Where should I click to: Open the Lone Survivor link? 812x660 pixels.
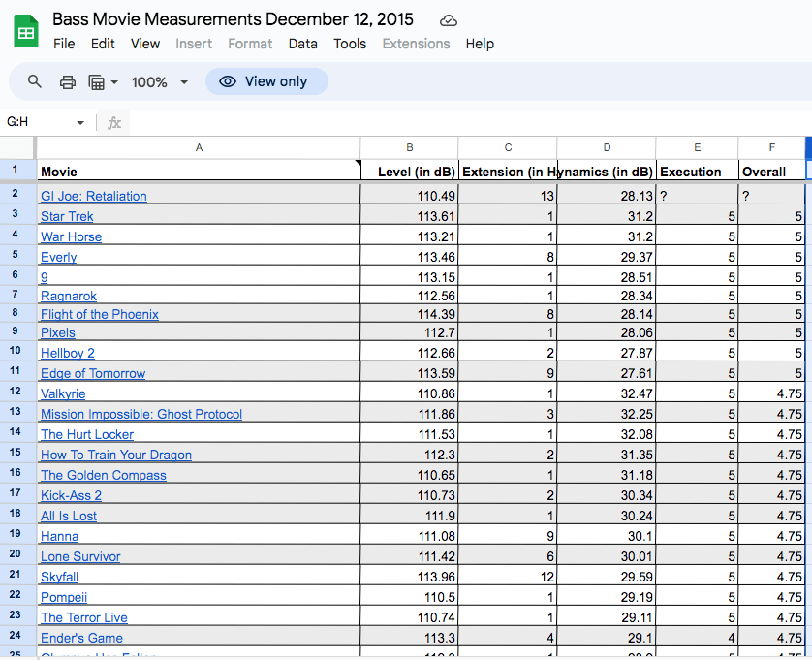[x=80, y=556]
